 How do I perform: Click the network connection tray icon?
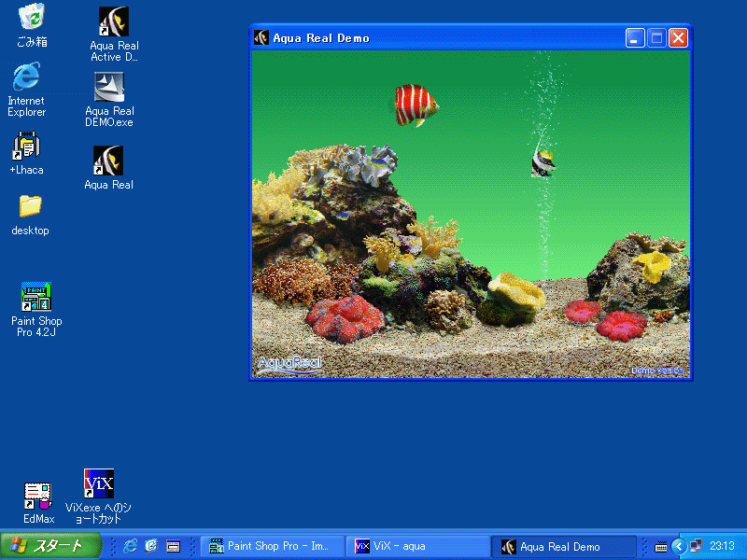696,546
